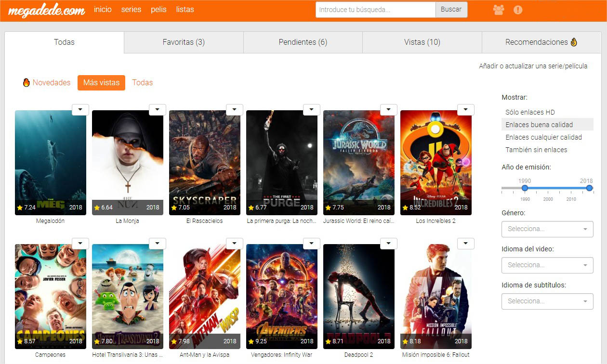Click the orange Todas filter link
Screen dimensions: 607x364
142,83
